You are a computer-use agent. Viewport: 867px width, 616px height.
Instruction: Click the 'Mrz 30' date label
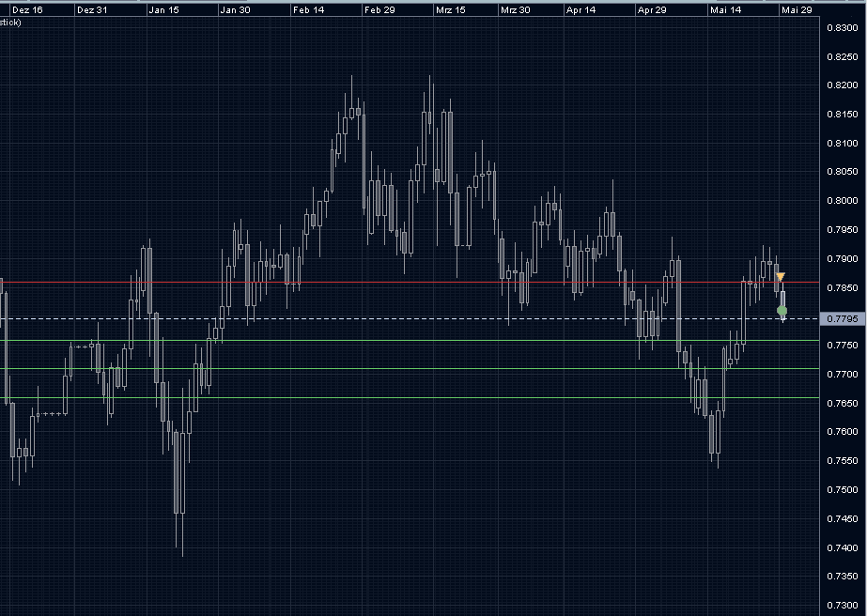click(516, 10)
